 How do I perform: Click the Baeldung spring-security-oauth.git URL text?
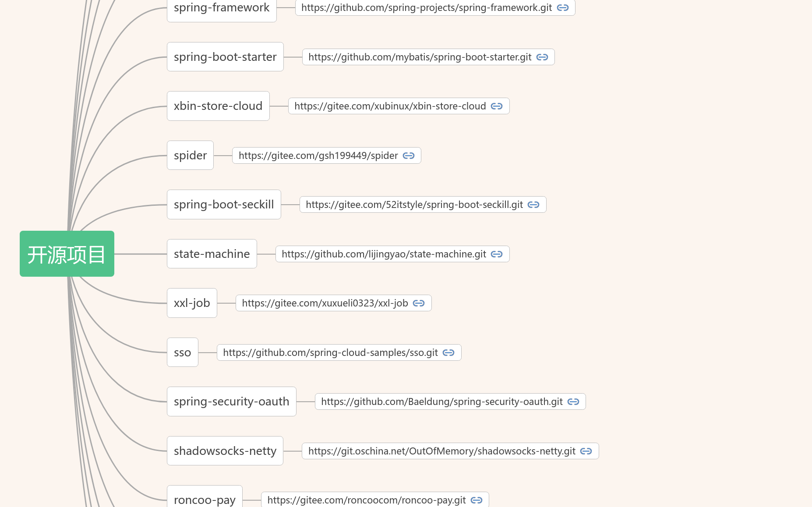tap(441, 402)
